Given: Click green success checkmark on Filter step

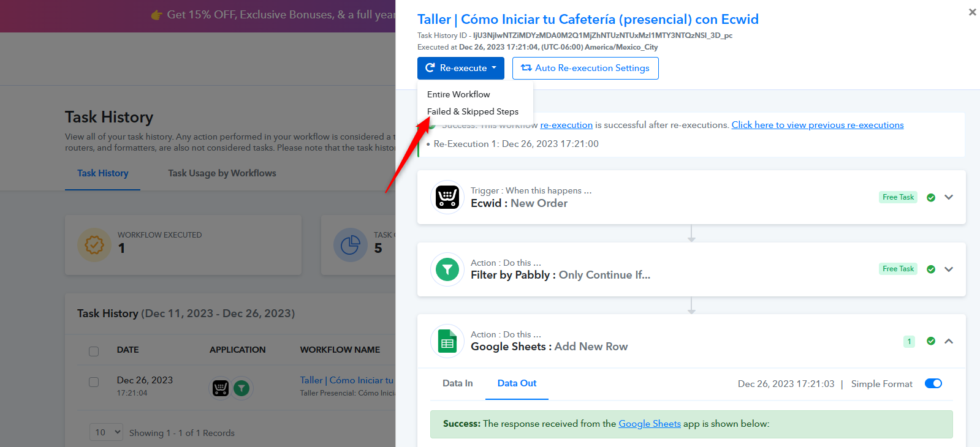Looking at the screenshot, I should pyautogui.click(x=931, y=269).
